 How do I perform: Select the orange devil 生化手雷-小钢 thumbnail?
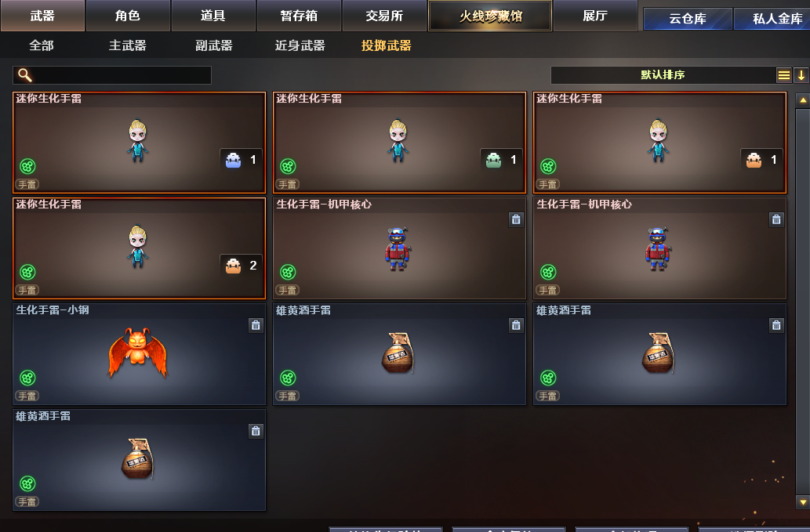[x=138, y=353]
